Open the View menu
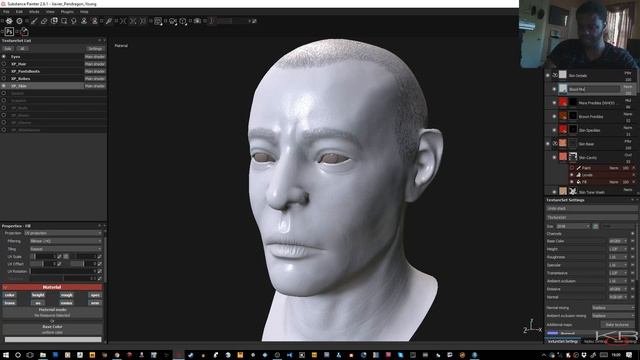Image resolution: width=640 pixels, height=360 pixels. (x=50, y=12)
